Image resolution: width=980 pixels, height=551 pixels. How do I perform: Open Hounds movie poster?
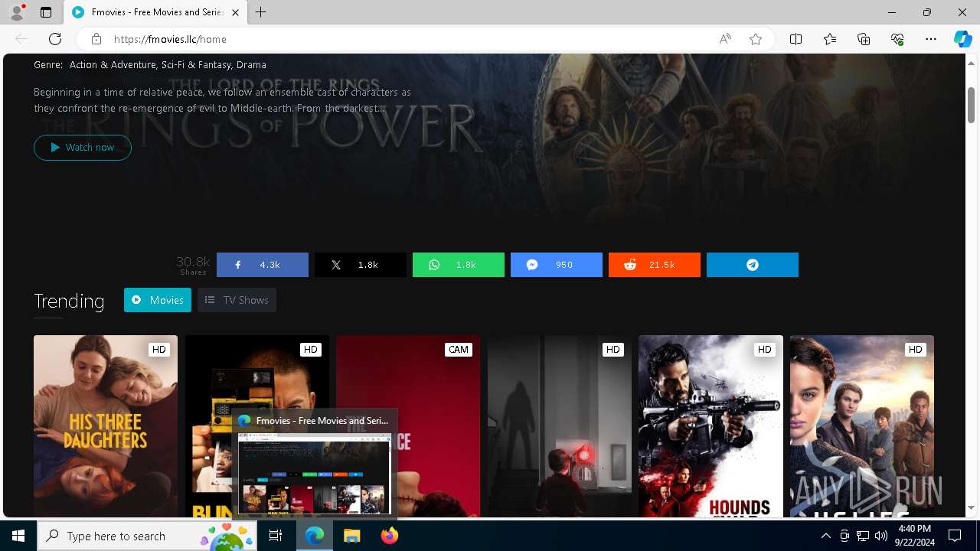click(x=710, y=426)
